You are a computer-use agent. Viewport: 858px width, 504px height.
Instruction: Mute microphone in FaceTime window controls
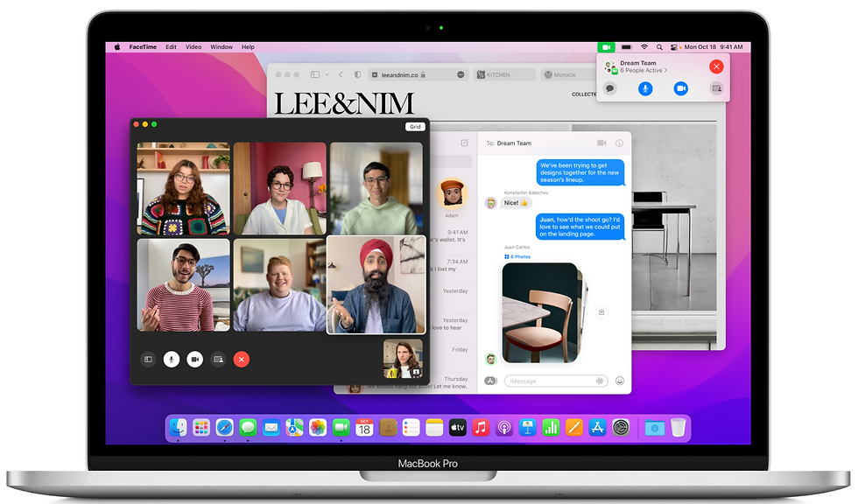pos(172,359)
